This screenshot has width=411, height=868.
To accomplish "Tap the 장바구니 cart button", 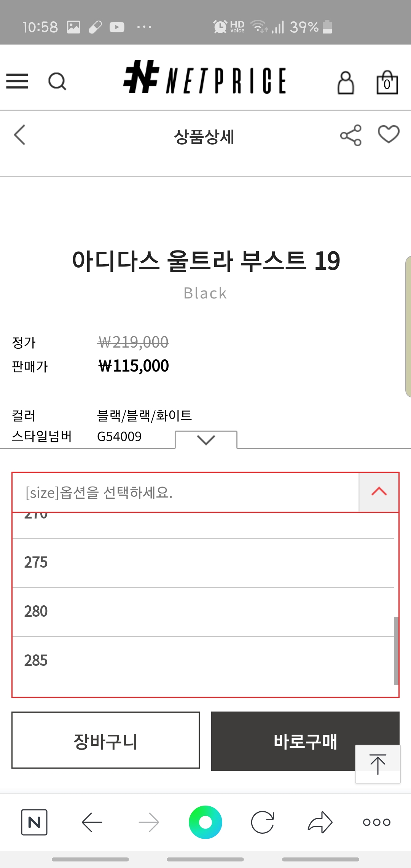I will (x=105, y=740).
